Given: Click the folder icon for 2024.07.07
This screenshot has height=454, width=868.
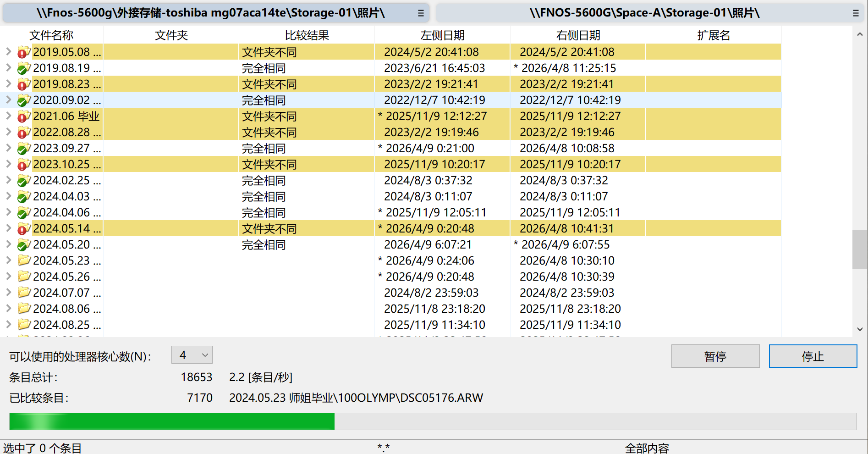Looking at the screenshot, I should click(24, 293).
